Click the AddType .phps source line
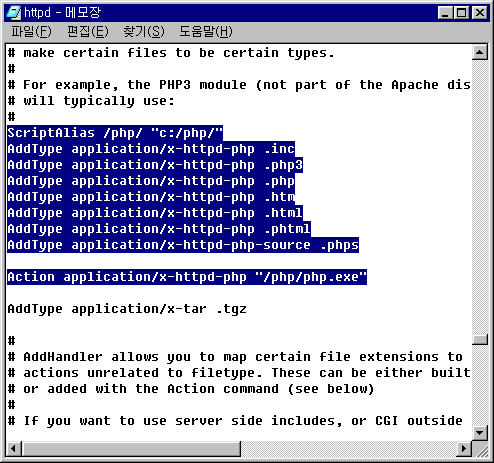Viewport: 494px width, 463px height. click(x=183, y=245)
